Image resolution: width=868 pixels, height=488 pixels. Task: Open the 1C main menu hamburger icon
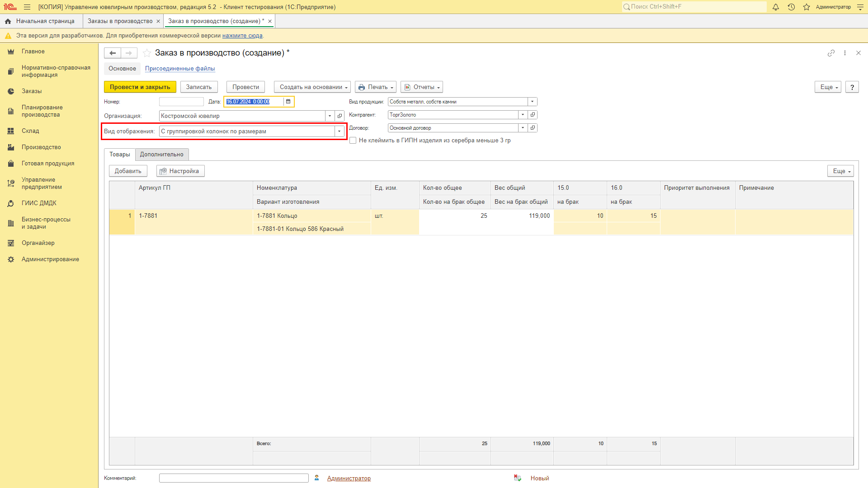27,7
